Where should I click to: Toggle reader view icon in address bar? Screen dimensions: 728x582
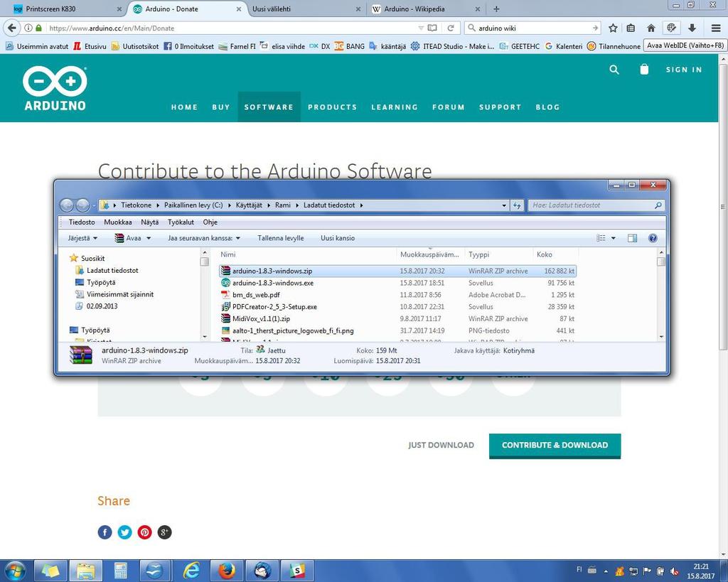click(x=432, y=28)
